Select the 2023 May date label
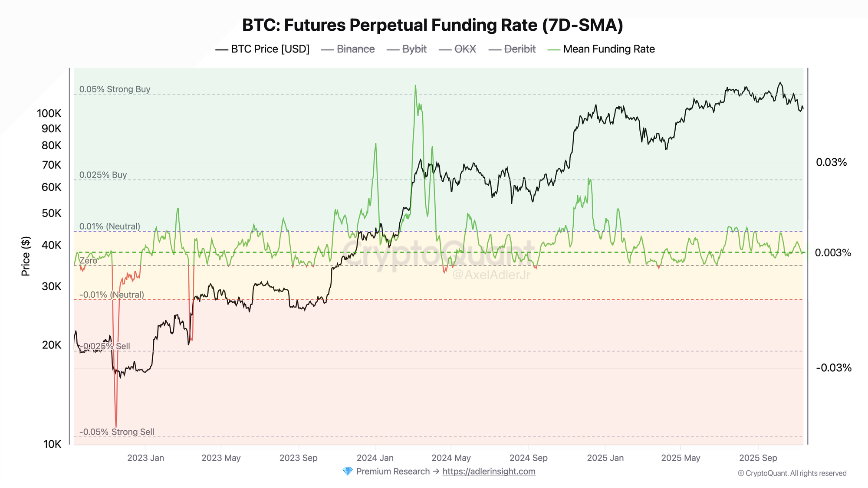This screenshot has height=488, width=868. pos(221,458)
